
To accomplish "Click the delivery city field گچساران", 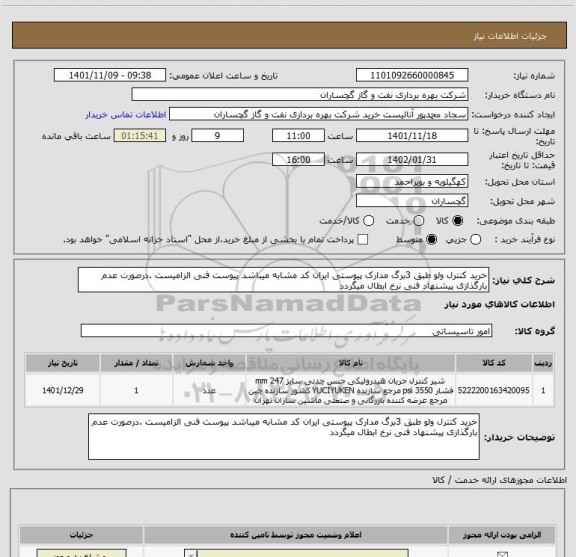I will [412, 201].
